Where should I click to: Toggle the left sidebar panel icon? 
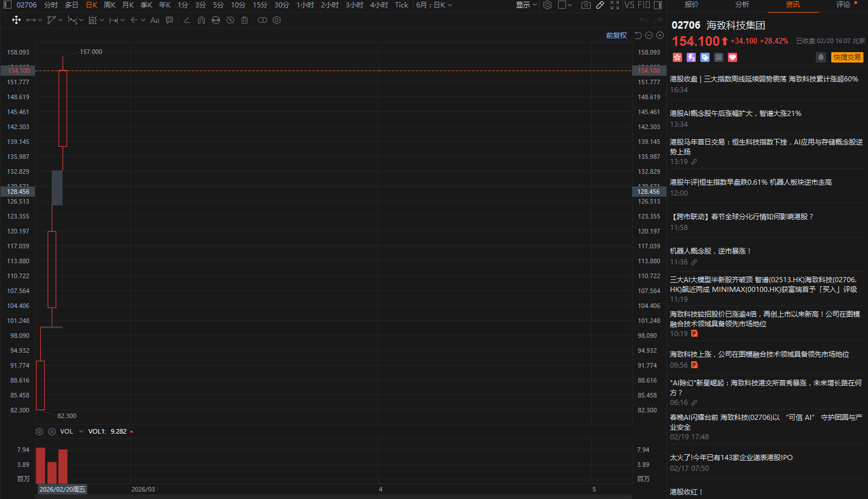[x=7, y=5]
